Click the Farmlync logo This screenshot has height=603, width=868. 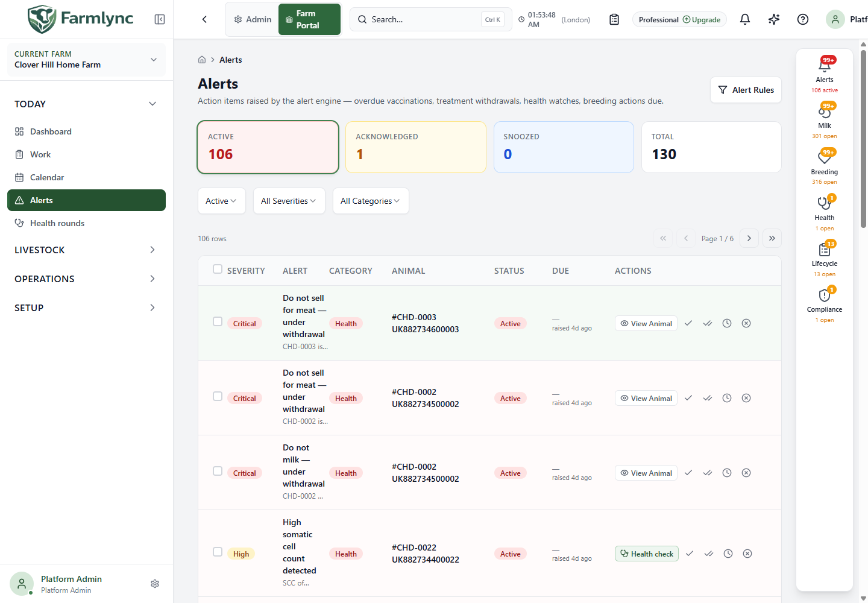click(81, 19)
